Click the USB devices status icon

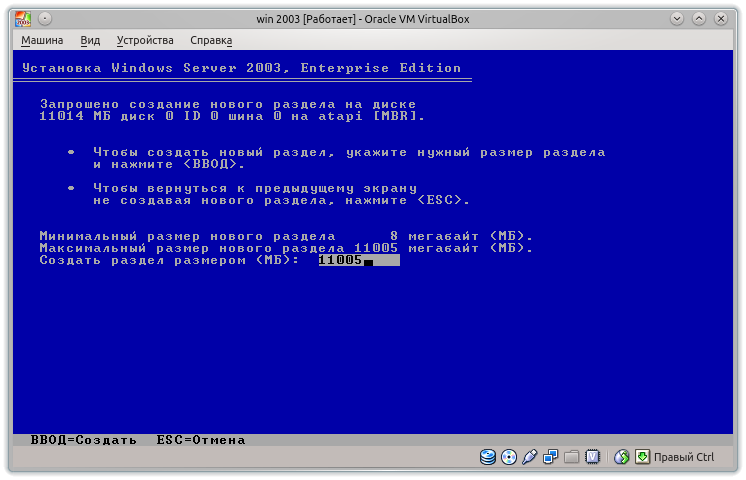point(530,457)
